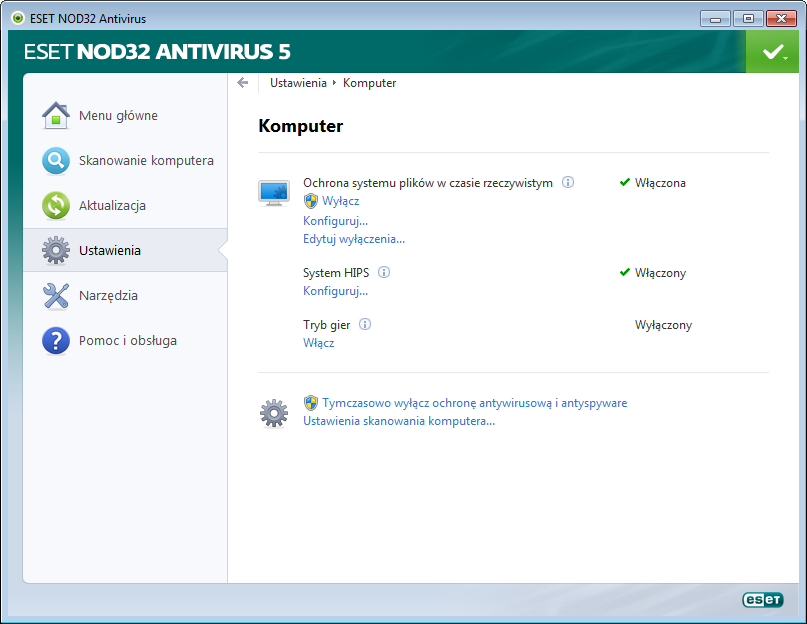Show info icon next to System HIPS
This screenshot has height=624, width=807.
[x=384, y=272]
